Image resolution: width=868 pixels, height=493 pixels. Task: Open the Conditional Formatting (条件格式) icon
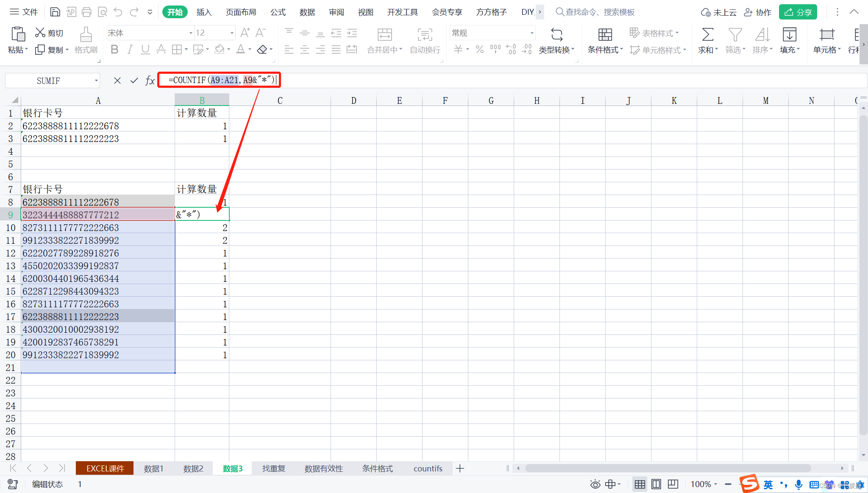point(605,34)
